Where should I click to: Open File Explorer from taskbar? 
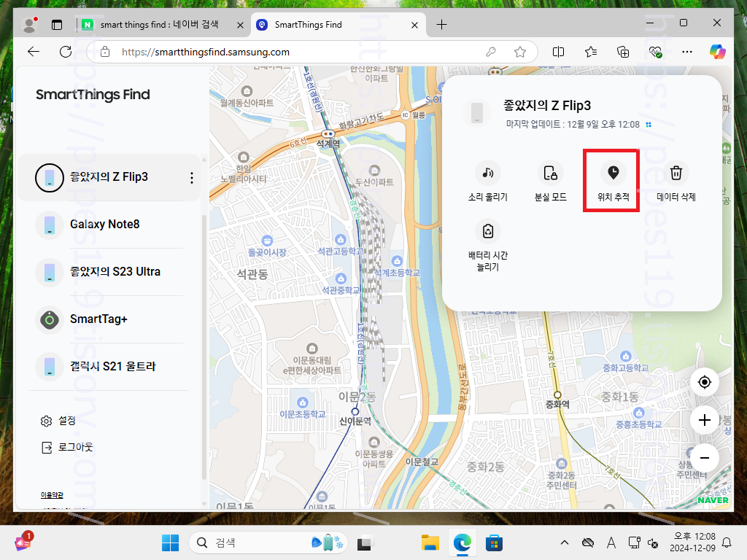(x=430, y=542)
